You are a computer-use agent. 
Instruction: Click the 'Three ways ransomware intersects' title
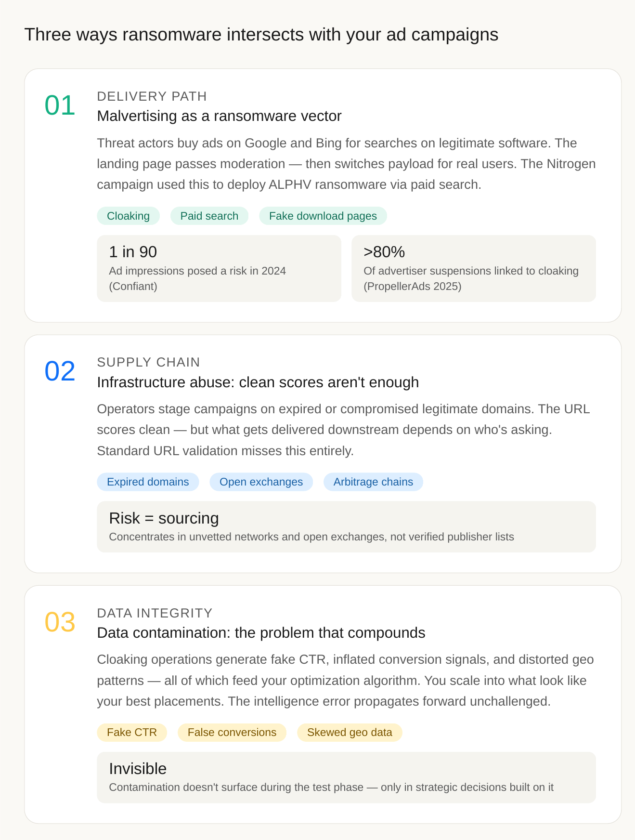[x=261, y=35]
